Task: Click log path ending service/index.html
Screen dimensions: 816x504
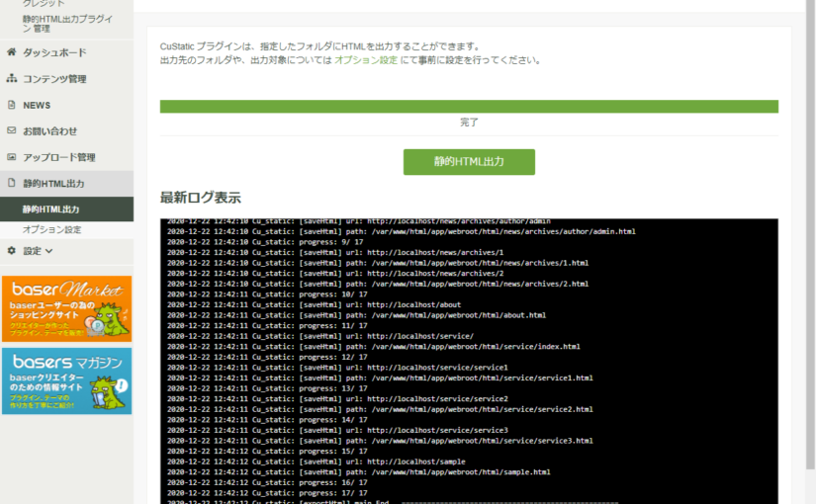Action: coord(476,347)
